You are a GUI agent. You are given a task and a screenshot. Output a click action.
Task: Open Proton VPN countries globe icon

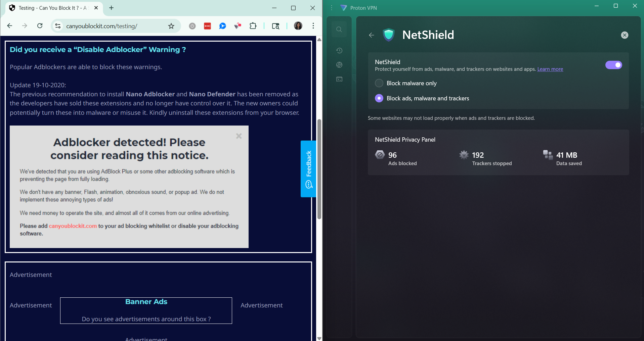(x=339, y=65)
